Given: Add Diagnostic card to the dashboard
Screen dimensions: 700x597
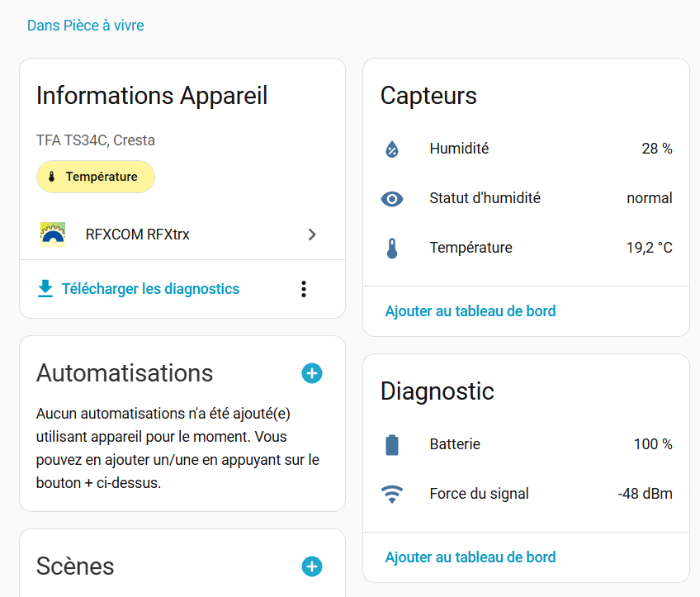Looking at the screenshot, I should 471,557.
